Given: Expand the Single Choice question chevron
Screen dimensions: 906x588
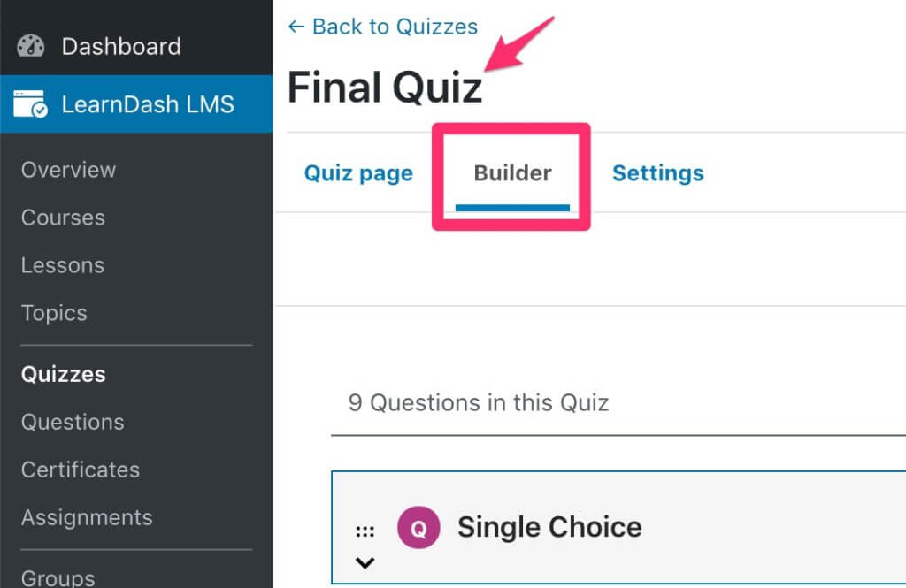Looking at the screenshot, I should point(365,562).
